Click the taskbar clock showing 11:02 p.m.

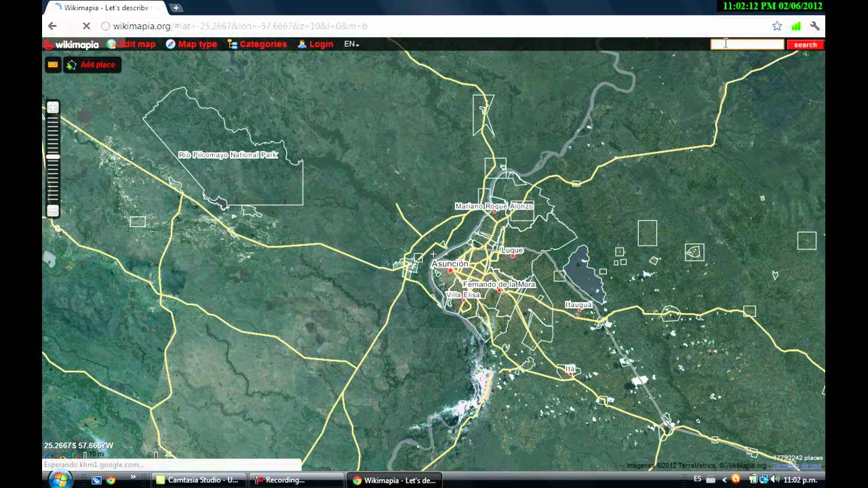coord(800,480)
